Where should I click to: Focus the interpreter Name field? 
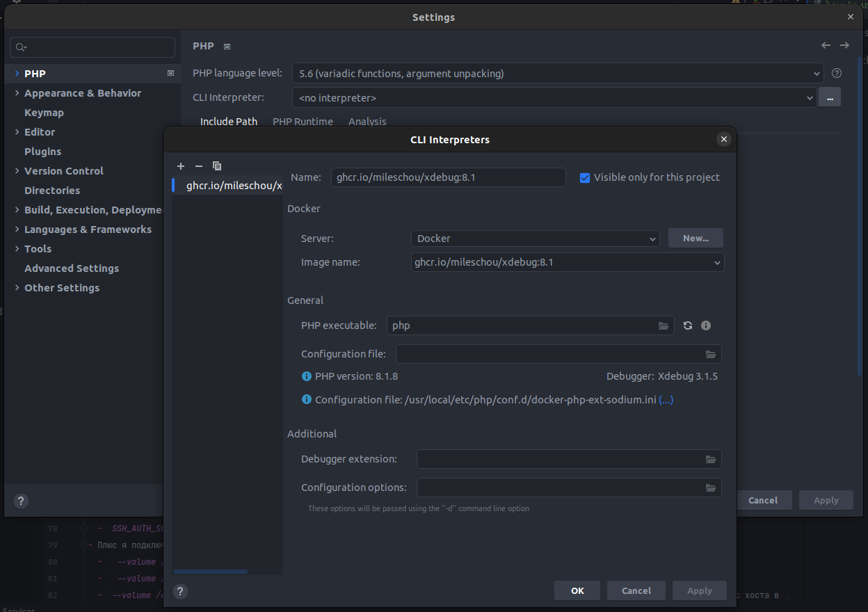click(x=449, y=177)
